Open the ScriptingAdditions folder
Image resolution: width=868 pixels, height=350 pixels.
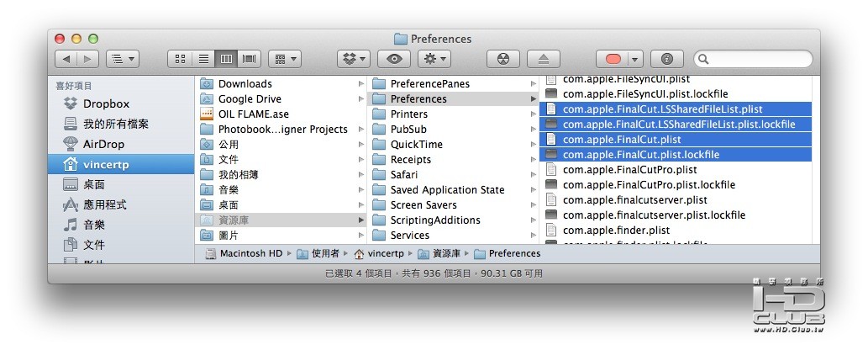click(x=454, y=220)
